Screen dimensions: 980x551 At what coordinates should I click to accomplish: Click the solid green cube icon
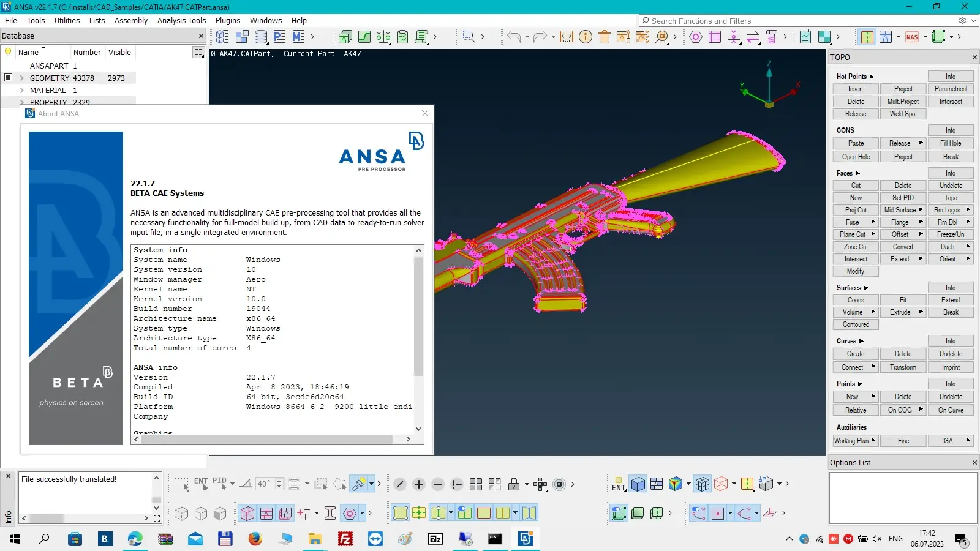click(638, 513)
